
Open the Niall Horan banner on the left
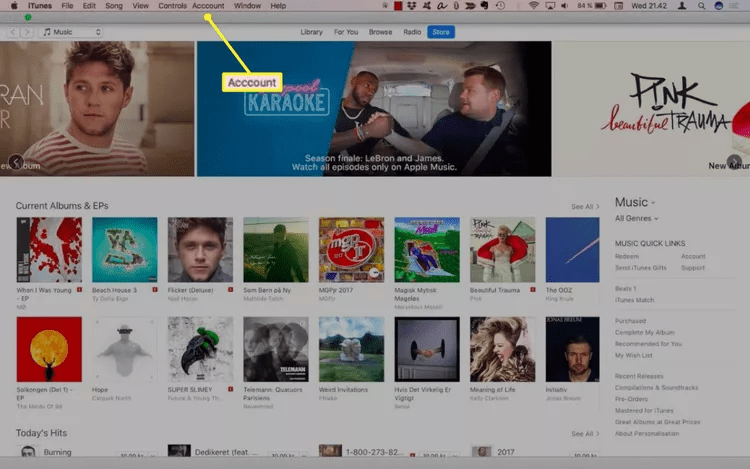97,109
